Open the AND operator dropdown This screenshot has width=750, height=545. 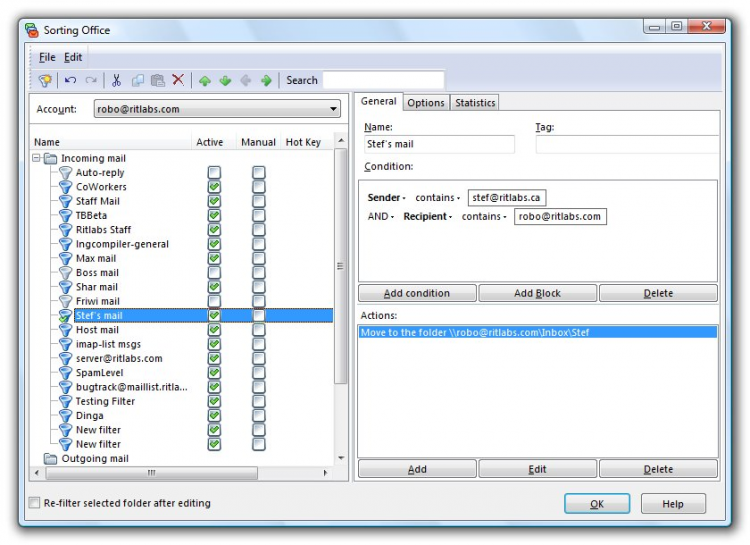(381, 217)
